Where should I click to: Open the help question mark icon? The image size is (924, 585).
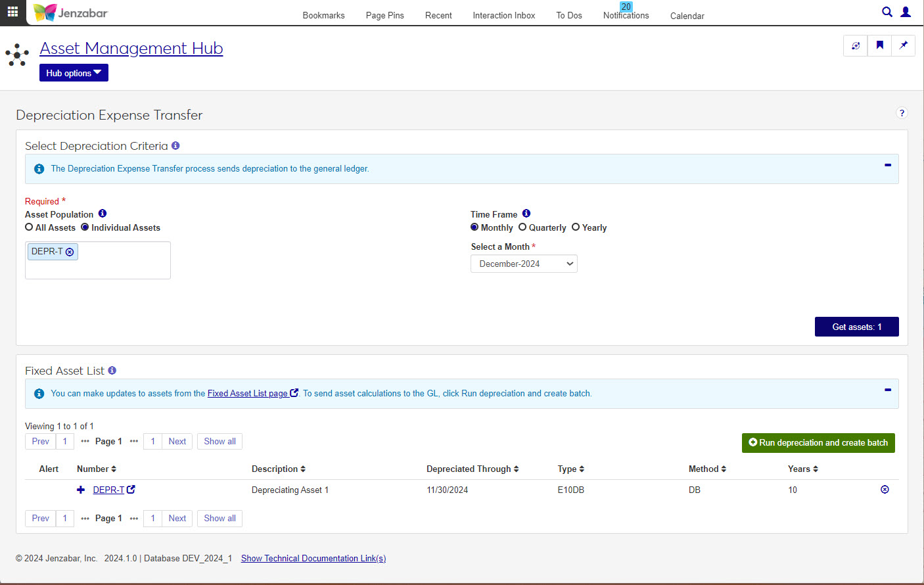point(902,113)
